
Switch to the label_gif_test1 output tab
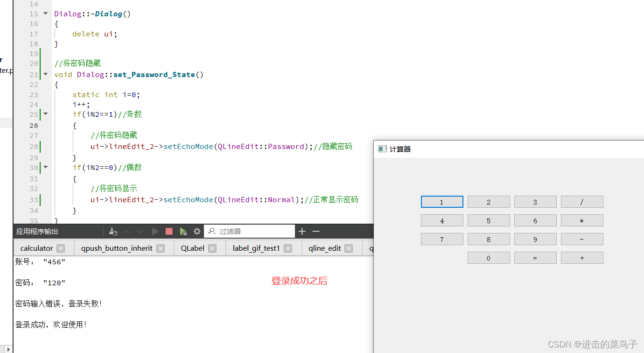pyautogui.click(x=256, y=248)
